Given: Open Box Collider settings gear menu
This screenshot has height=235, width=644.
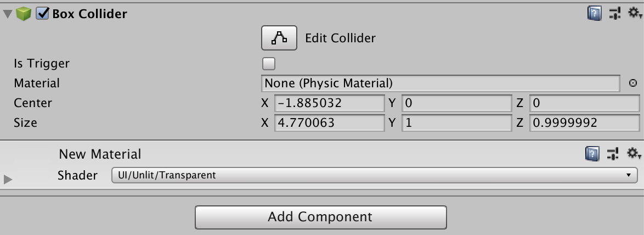Looking at the screenshot, I should pyautogui.click(x=634, y=14).
